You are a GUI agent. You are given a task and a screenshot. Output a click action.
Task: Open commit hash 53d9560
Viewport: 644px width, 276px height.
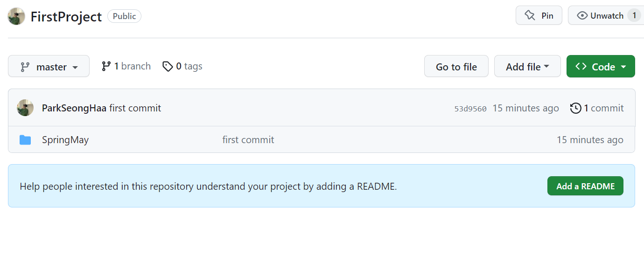[x=470, y=109]
